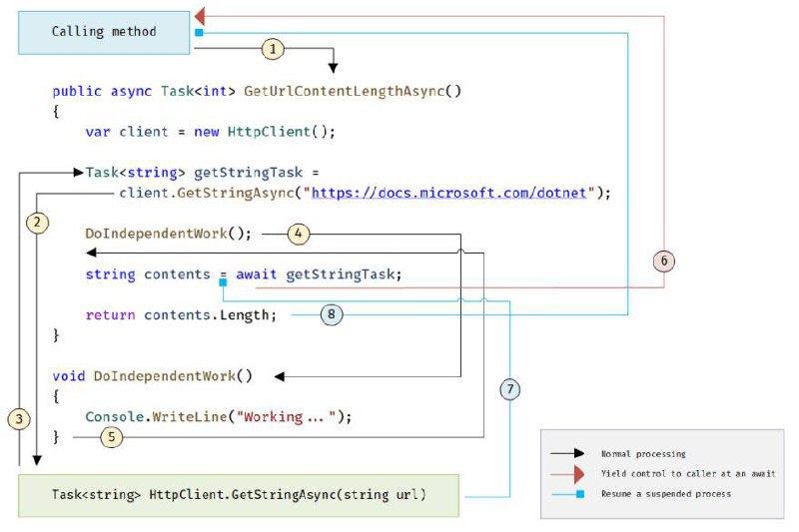Click the "return contents.Length;" line
The image size is (799, 532).
coord(181,315)
